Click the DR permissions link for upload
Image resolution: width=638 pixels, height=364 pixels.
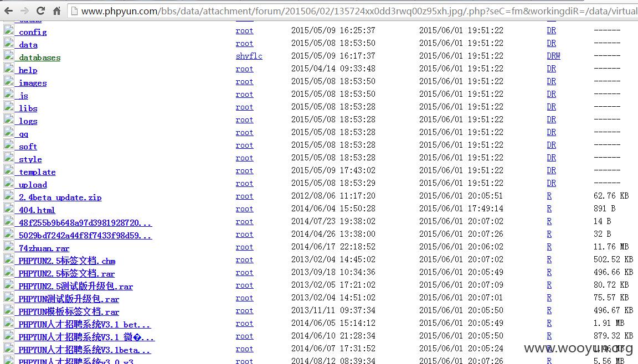pos(552,183)
